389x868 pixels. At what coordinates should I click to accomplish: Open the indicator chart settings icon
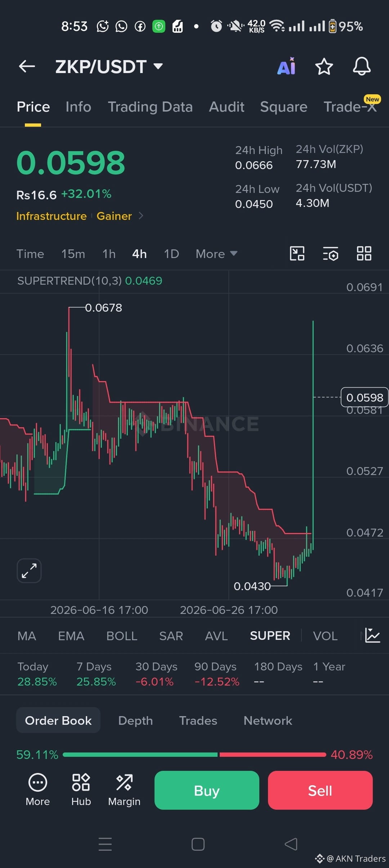point(372,636)
